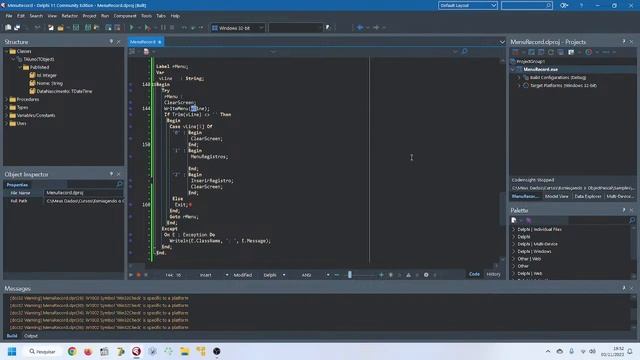Switch to the Build tab in Messages
Viewport: 640px width, 360px height.
point(12,336)
